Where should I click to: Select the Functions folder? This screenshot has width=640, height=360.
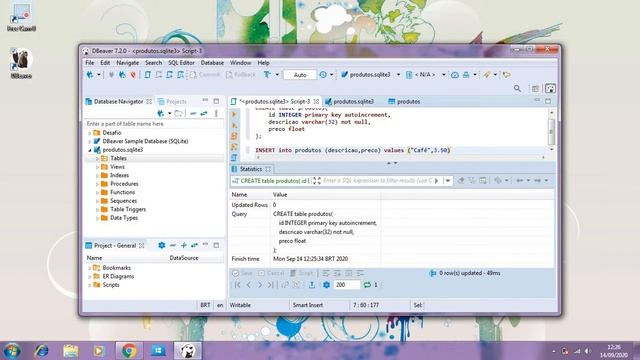click(122, 192)
